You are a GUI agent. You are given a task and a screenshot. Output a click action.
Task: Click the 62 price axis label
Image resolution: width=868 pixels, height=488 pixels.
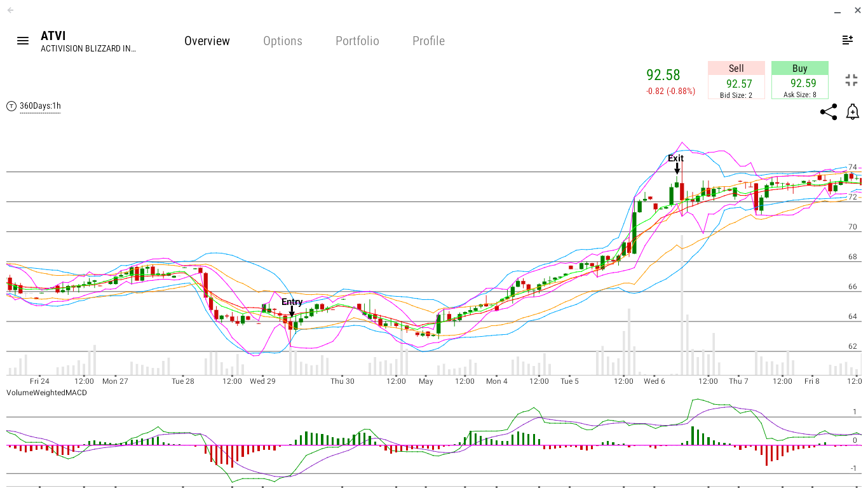click(853, 346)
